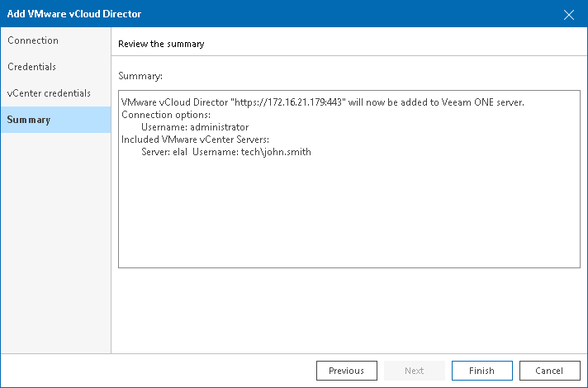This screenshot has width=588, height=388.
Task: Click the 'Connection options:' line
Action: (165, 115)
